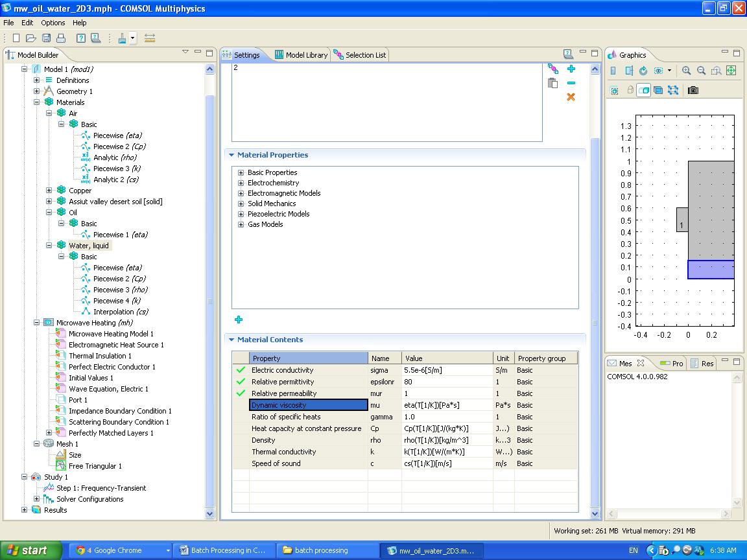Click the Zoom Out magnifier in Graphics
This screenshot has width=747, height=560.
point(701,71)
